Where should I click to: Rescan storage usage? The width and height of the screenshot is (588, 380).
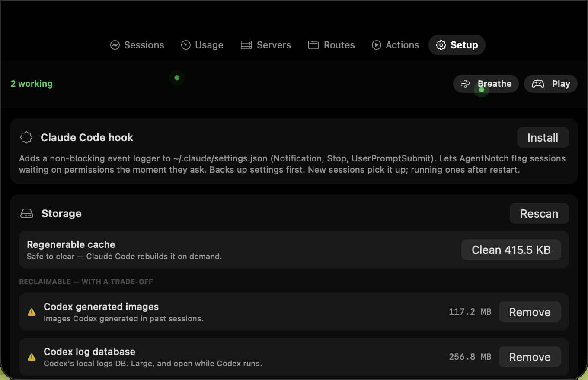(539, 214)
